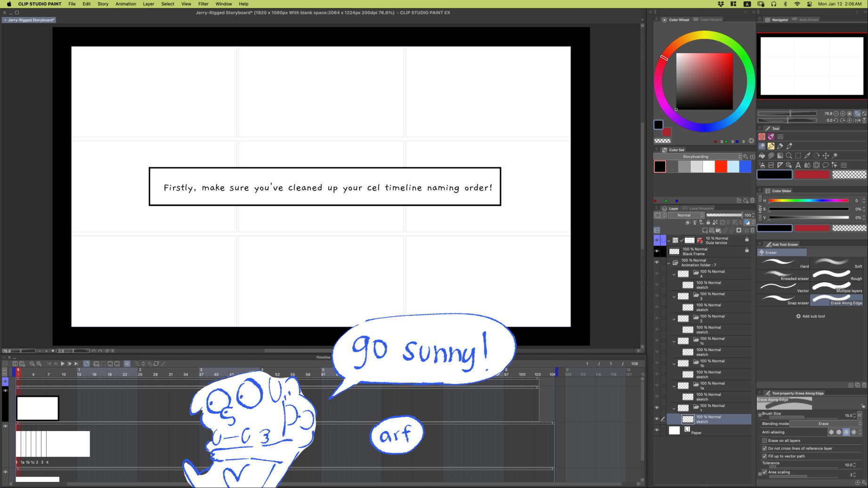Image resolution: width=868 pixels, height=488 pixels.
Task: Open the Storyboarding color set dropdown
Action: pyautogui.click(x=698, y=157)
